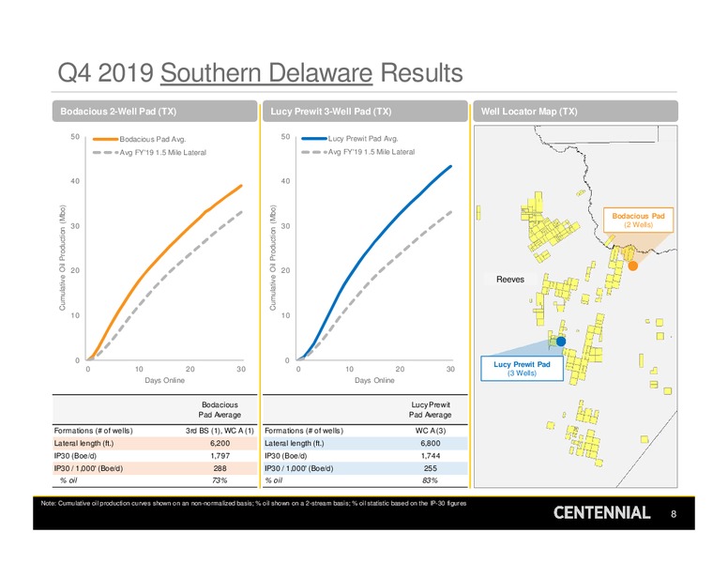Click the slide title 'Q4 2019 Southern Delaware Results'
Image resolution: width=728 pixels, height=563 pixels.
tap(260, 73)
